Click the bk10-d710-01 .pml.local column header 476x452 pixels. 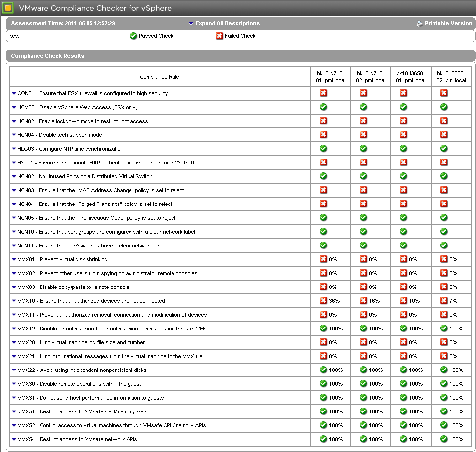click(x=331, y=77)
